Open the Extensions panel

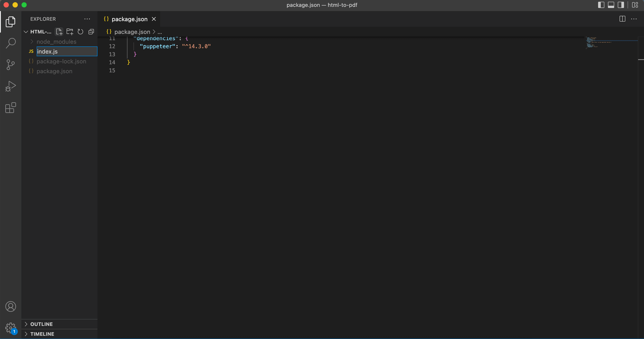coord(11,108)
